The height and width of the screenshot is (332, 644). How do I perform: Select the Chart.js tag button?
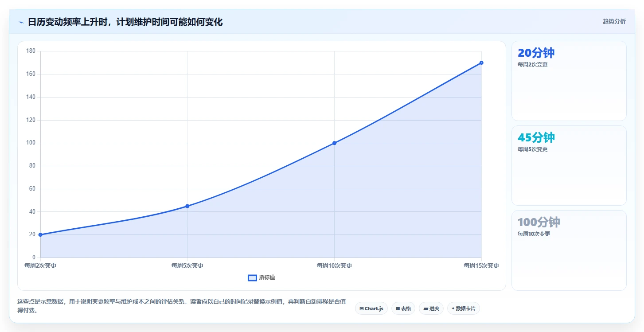tap(371, 309)
